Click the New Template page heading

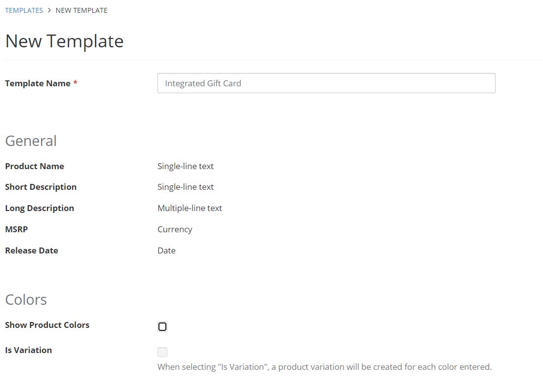point(64,41)
